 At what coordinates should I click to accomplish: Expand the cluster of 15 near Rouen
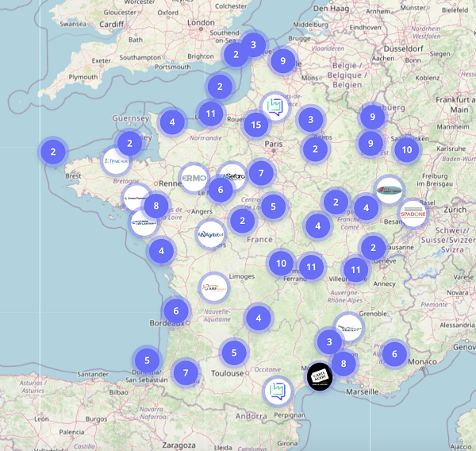[x=255, y=125]
